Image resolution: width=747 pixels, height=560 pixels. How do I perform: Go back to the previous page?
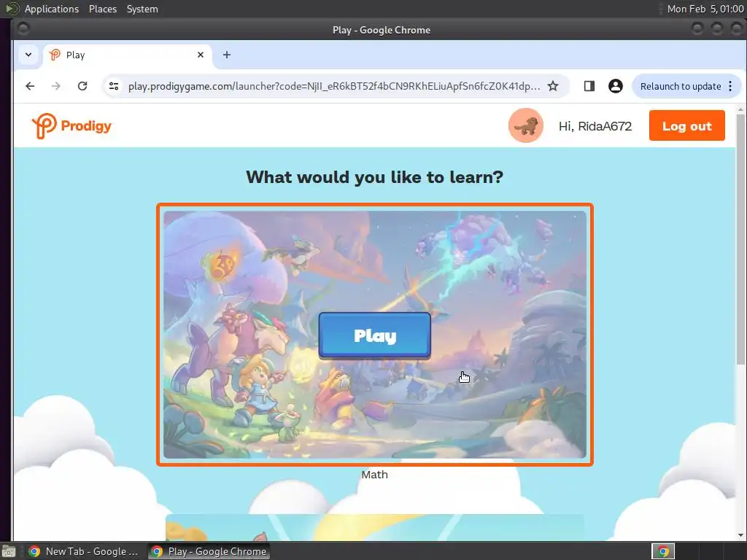[30, 86]
